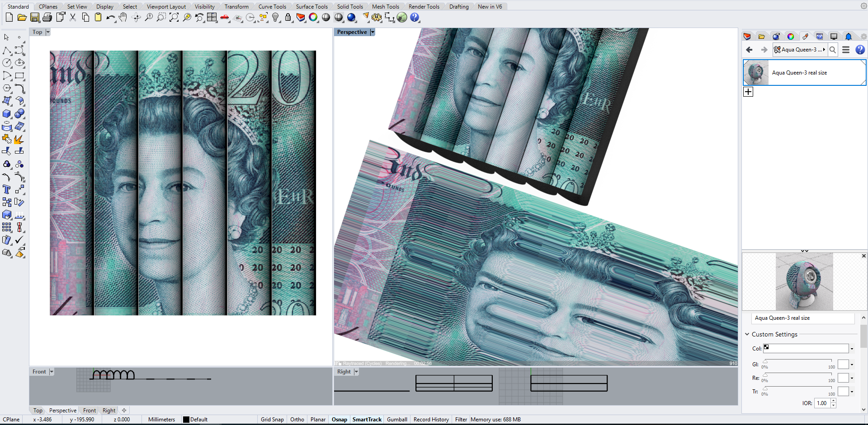Open the Perspective viewport title dropdown arrow

[373, 32]
